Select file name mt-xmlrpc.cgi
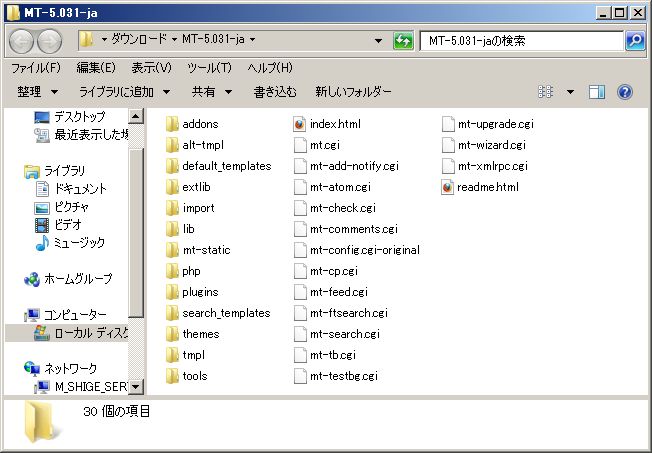 (x=493, y=166)
